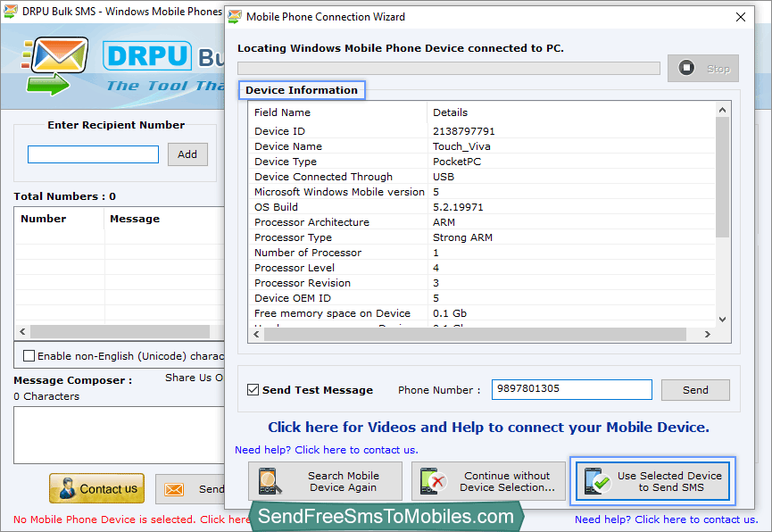Click the Touch_Viva device name value
Viewport: 772px width, 532px height.
(461, 146)
